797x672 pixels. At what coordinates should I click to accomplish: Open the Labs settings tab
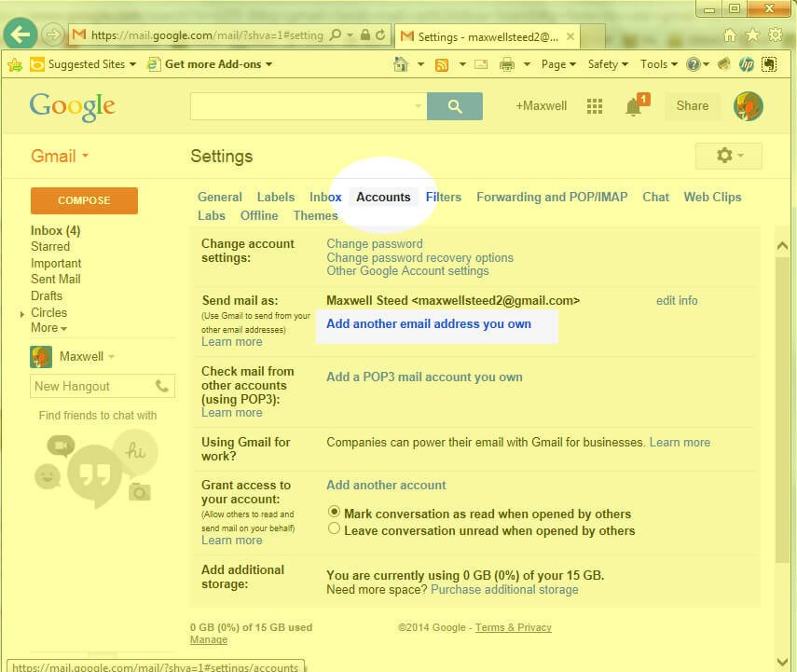click(212, 215)
